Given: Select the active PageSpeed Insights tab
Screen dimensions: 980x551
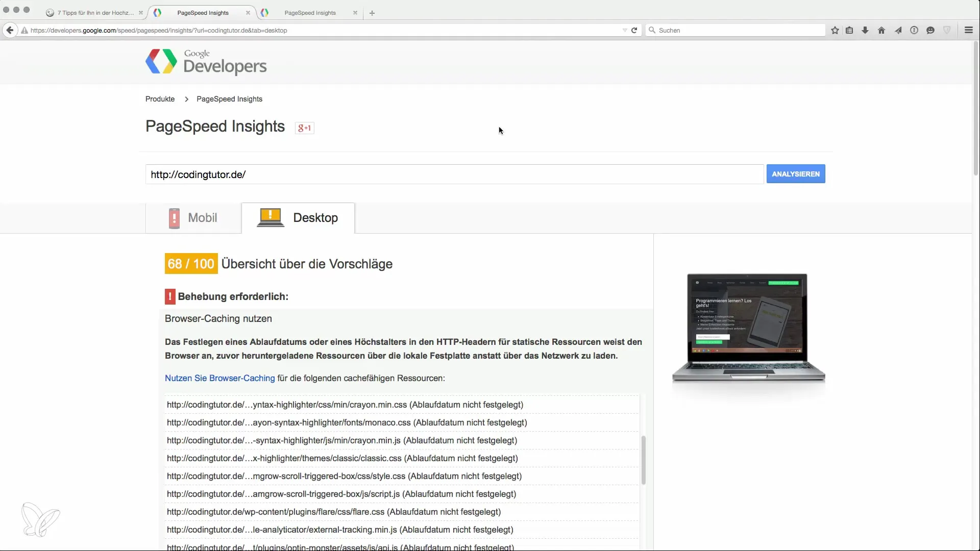Looking at the screenshot, I should [x=203, y=13].
